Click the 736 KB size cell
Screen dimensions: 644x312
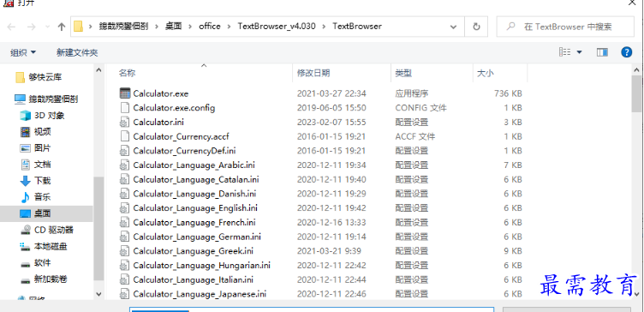tap(508, 93)
